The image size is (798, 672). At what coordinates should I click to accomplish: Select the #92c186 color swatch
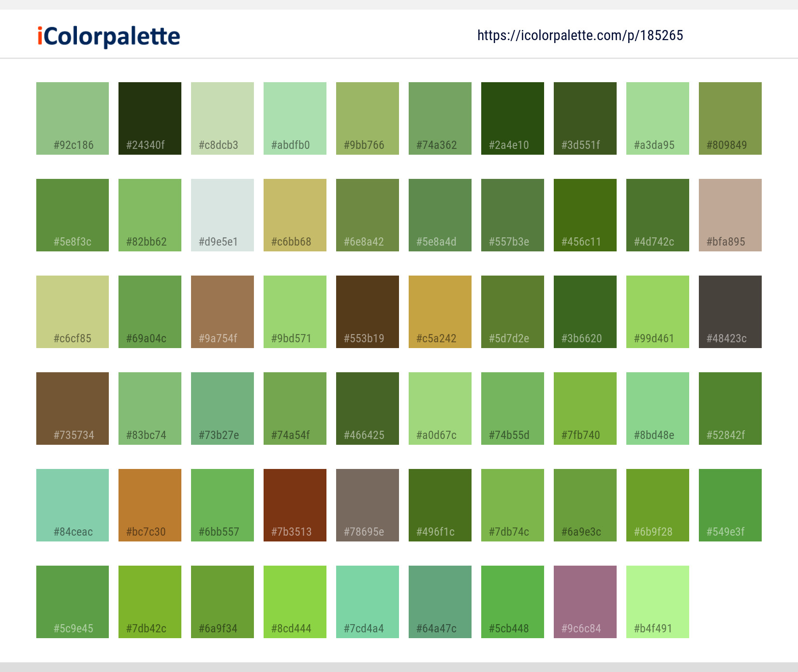pyautogui.click(x=73, y=118)
